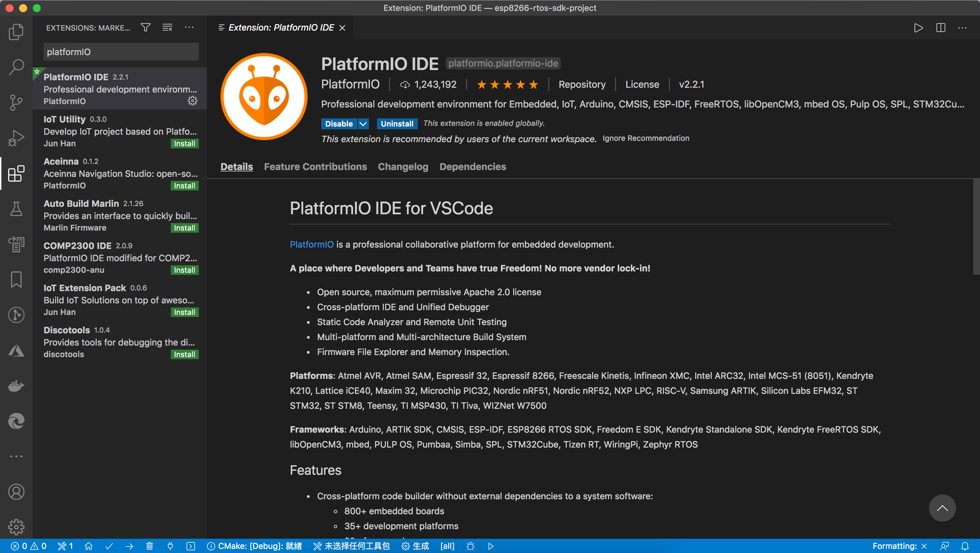The image size is (980, 553).
Task: Expand additional views ellipsis in activity bar
Action: click(x=16, y=456)
